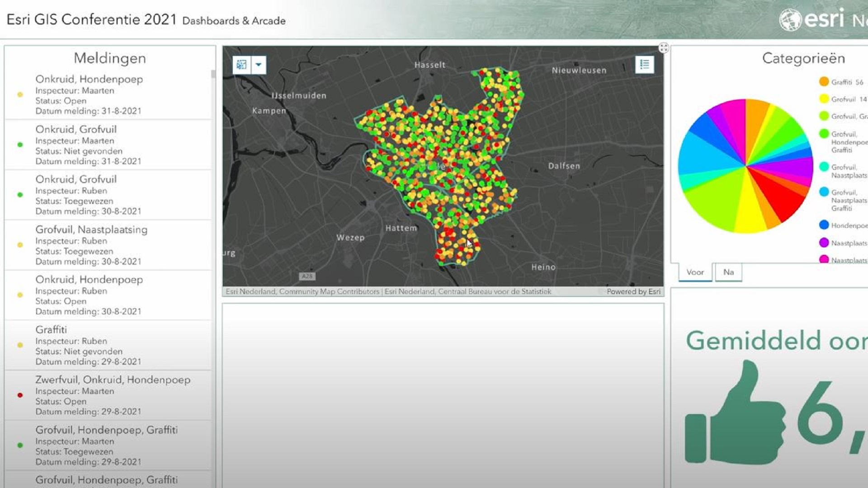Open the map legend list icon
Screen dimensions: 868x488
[x=644, y=65]
